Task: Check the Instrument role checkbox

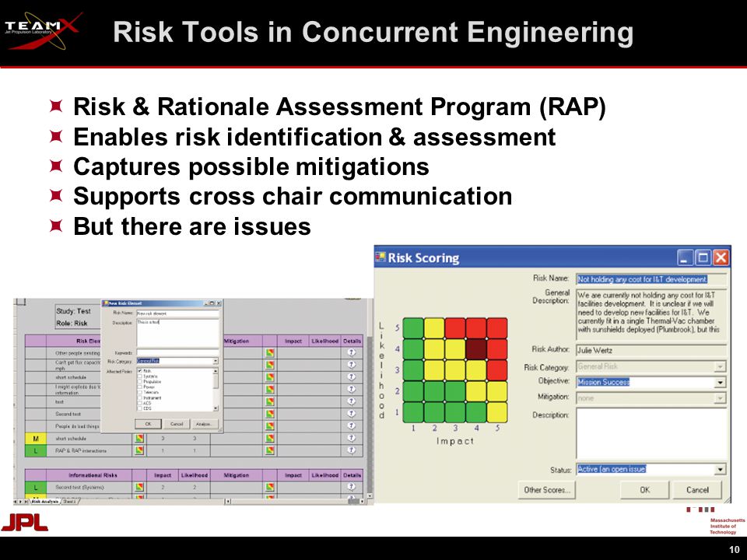Action: tap(139, 397)
